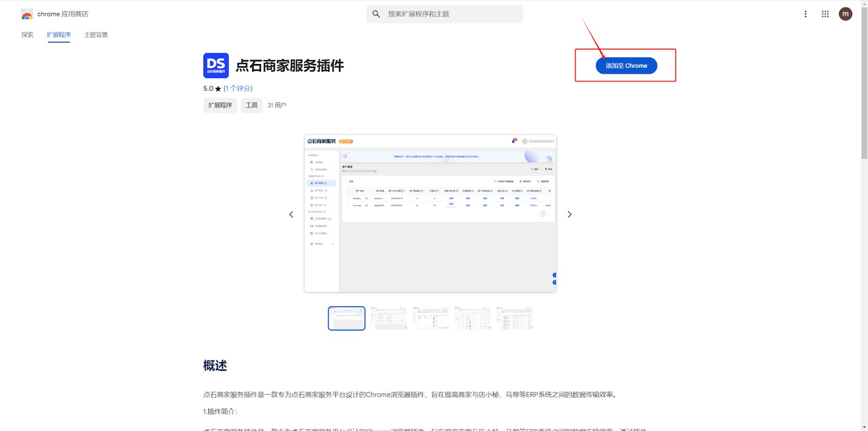Click the 添加至 Chrome button
The width and height of the screenshot is (868, 431).
tap(627, 66)
